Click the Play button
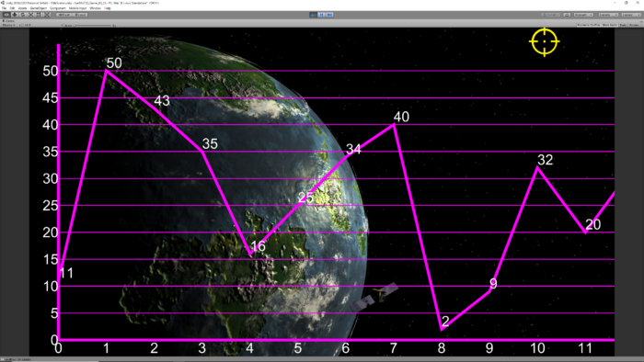 point(314,15)
